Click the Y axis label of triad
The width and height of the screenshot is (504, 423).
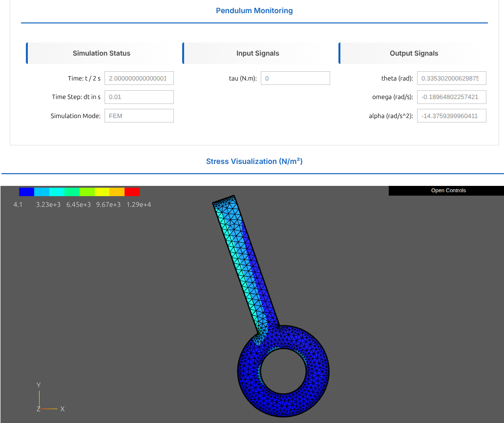(39, 385)
